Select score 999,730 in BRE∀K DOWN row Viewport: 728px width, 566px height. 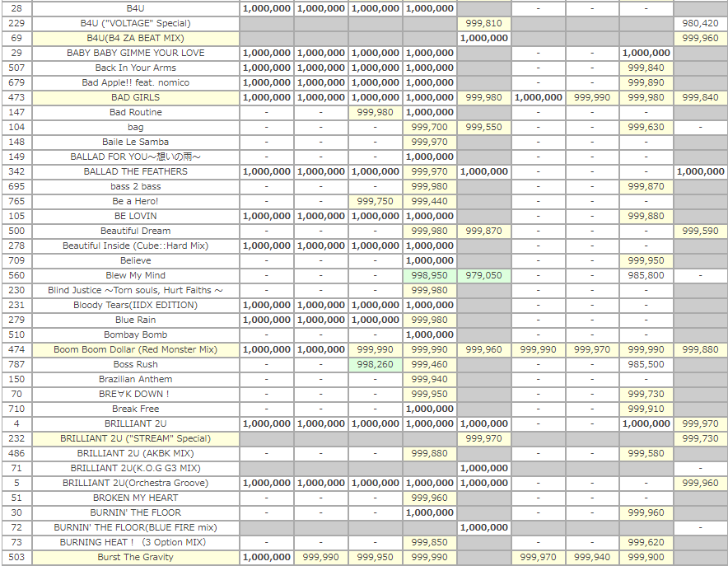coord(646,394)
